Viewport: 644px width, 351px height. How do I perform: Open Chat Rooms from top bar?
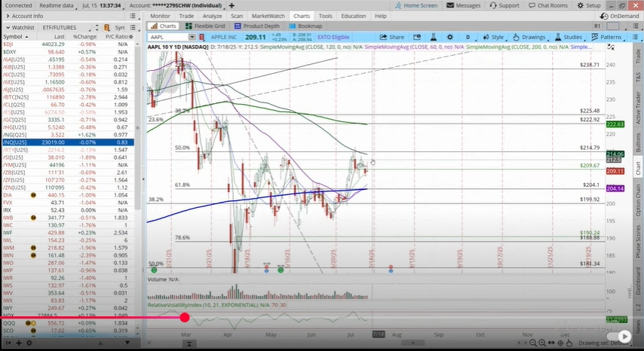tap(548, 5)
